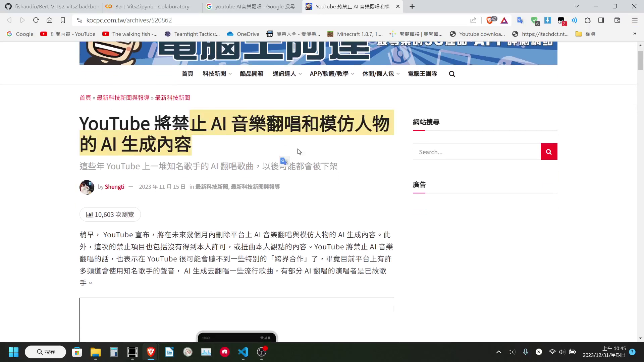Open the Windows Start menu

coord(13,352)
